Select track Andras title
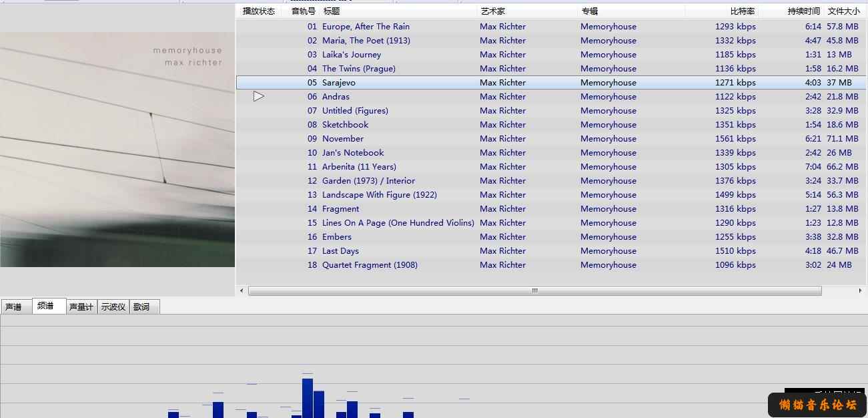The height and width of the screenshot is (418, 868). click(336, 97)
